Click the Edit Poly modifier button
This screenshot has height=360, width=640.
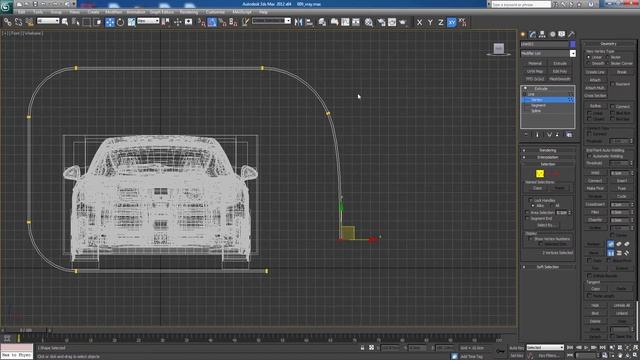pos(560,71)
